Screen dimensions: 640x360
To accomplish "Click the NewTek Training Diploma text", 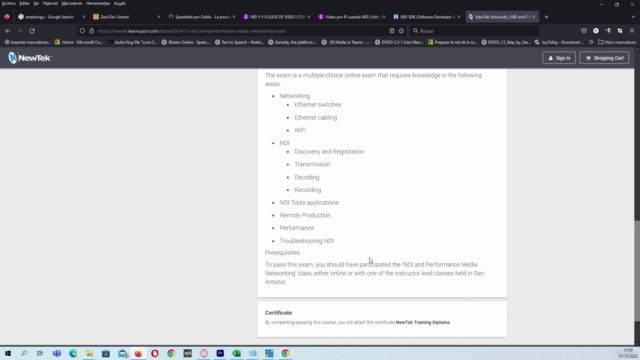I will tap(422, 322).
